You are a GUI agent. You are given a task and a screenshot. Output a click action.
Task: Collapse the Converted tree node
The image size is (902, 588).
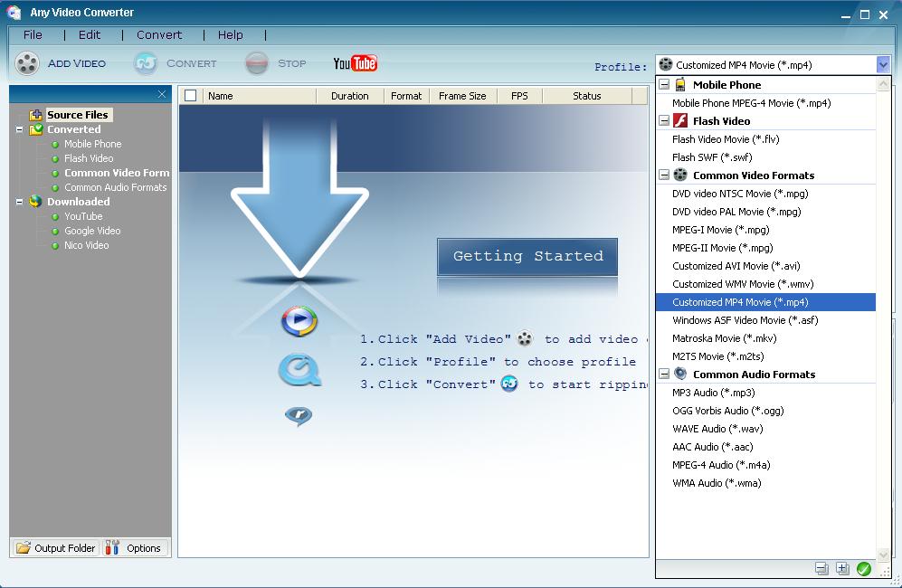tap(20, 129)
